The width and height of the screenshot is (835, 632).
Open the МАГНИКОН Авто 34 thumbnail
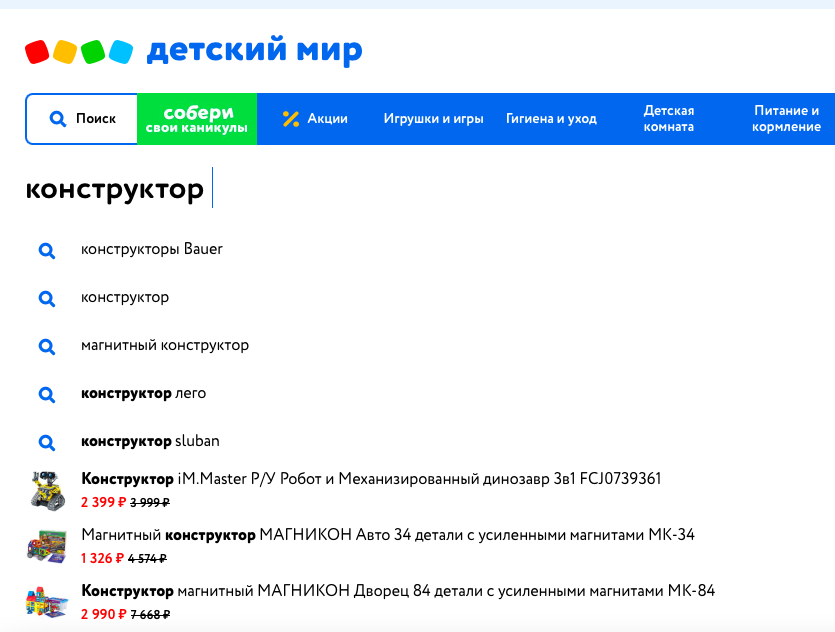pos(47,547)
